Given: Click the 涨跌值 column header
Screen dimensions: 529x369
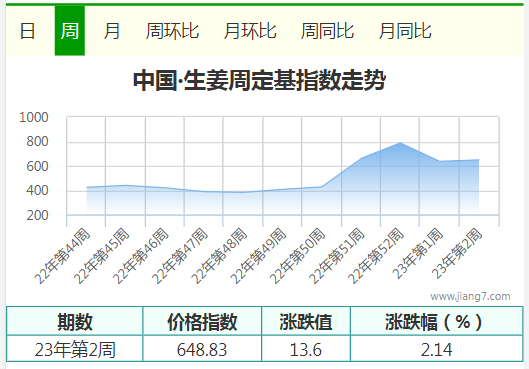Looking at the screenshot, I should [306, 321].
